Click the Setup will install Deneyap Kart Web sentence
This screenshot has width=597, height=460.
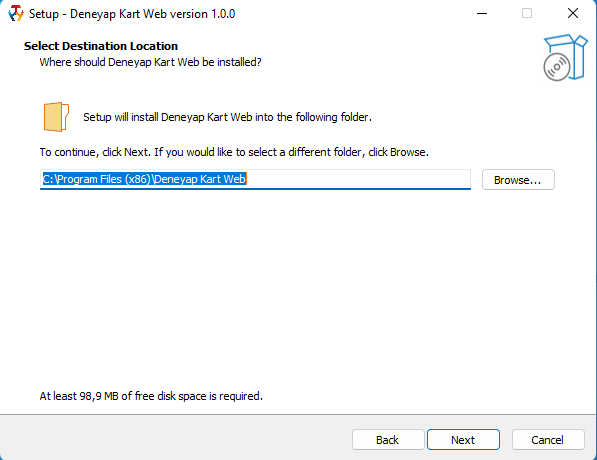(227, 117)
